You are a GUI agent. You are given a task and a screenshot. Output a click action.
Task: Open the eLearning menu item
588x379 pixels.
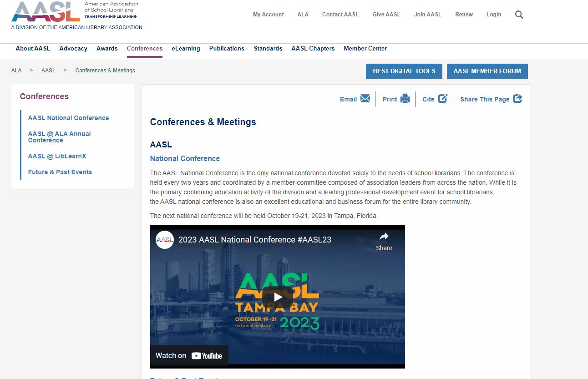pos(186,49)
